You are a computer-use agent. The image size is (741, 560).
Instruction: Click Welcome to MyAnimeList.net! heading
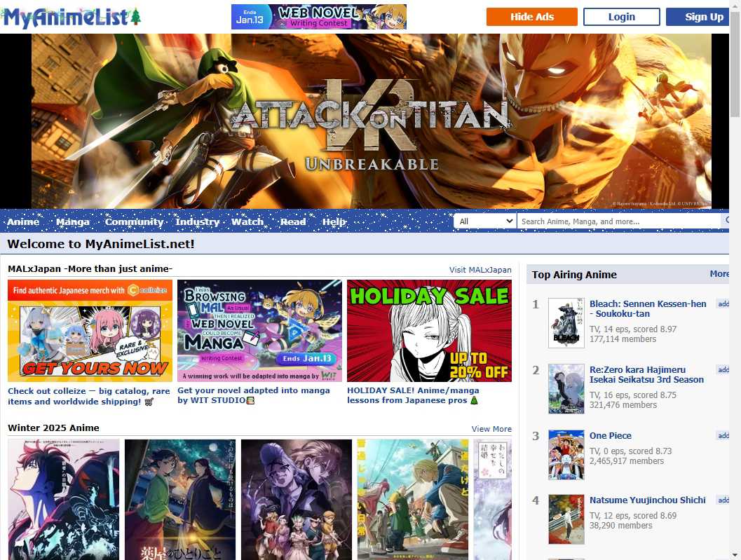pyautogui.click(x=101, y=244)
